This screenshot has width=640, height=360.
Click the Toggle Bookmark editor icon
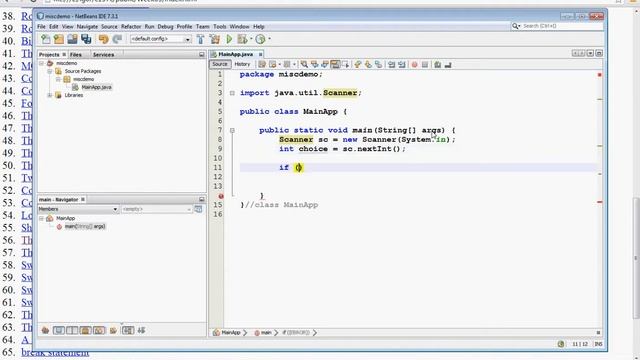click(x=378, y=64)
